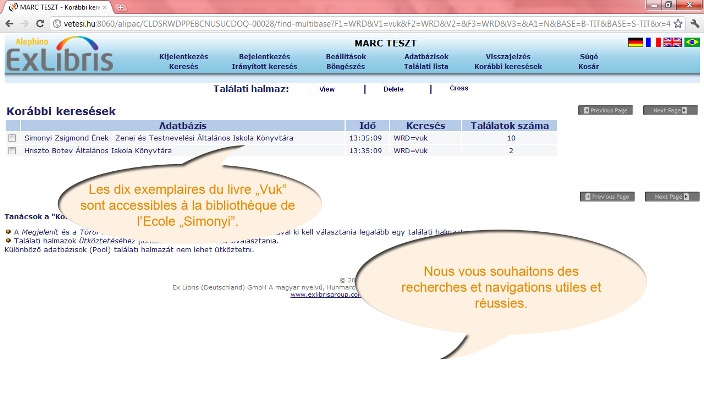Go back with the browser back arrow
Screen dimensions: 704x396
point(9,23)
